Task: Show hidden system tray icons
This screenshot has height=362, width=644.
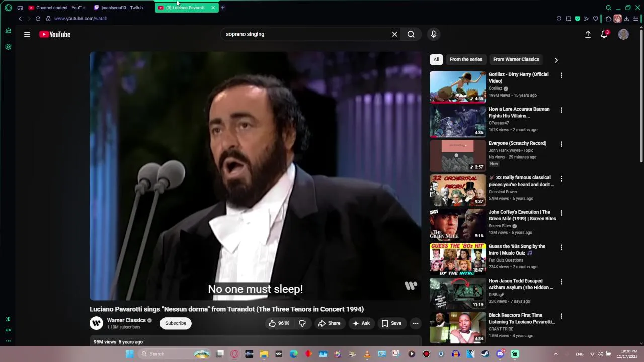Action: click(x=556, y=354)
